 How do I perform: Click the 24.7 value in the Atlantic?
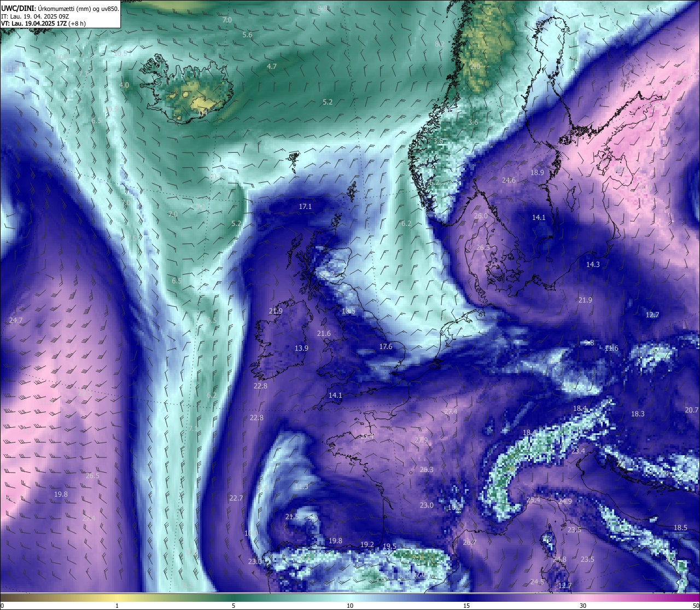point(16,320)
